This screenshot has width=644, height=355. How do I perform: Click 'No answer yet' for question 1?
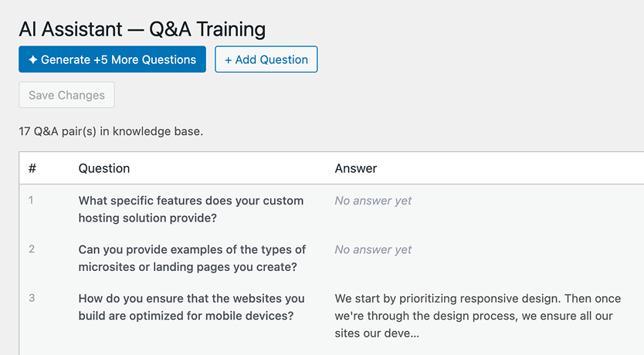point(373,201)
